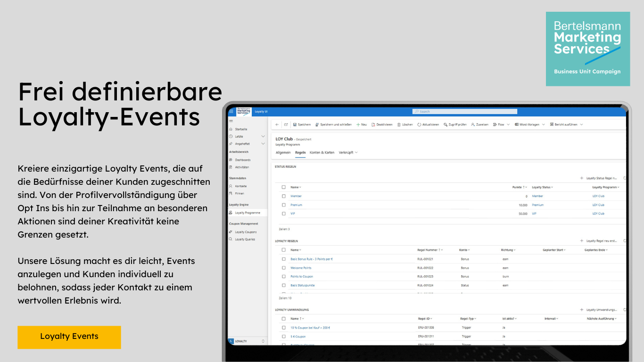
Task: Tick the checkbox for Premium row
Action: click(x=284, y=205)
